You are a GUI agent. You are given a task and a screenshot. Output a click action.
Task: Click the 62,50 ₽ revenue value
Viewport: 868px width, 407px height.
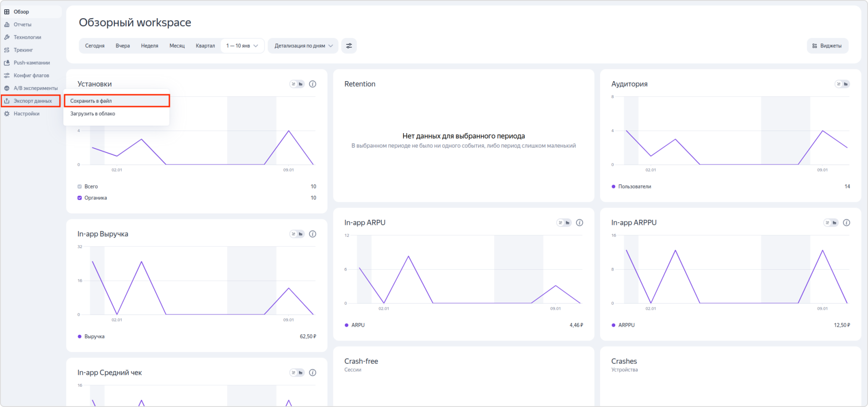pos(308,337)
